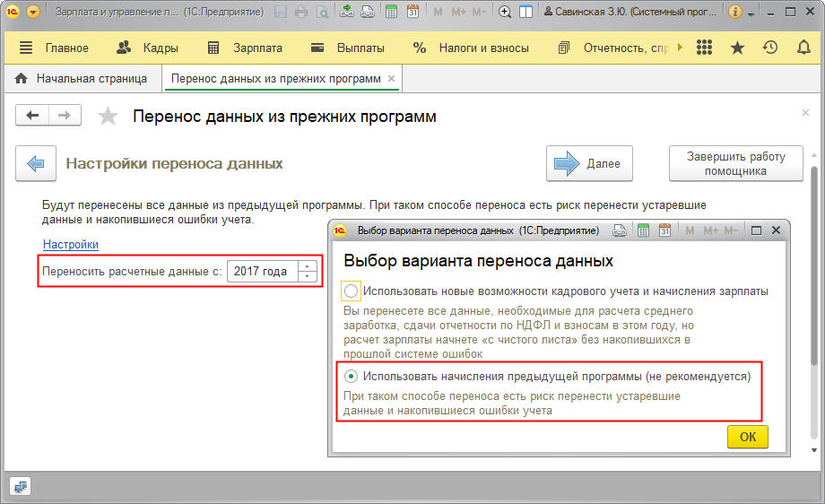Select 'Использовать начисления предыдущей программы' radio option

[352, 377]
